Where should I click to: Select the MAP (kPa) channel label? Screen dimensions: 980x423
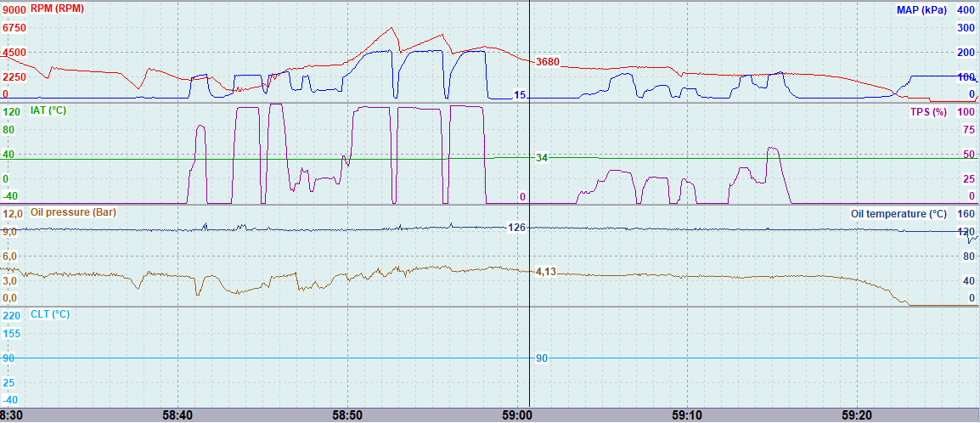pos(921,9)
